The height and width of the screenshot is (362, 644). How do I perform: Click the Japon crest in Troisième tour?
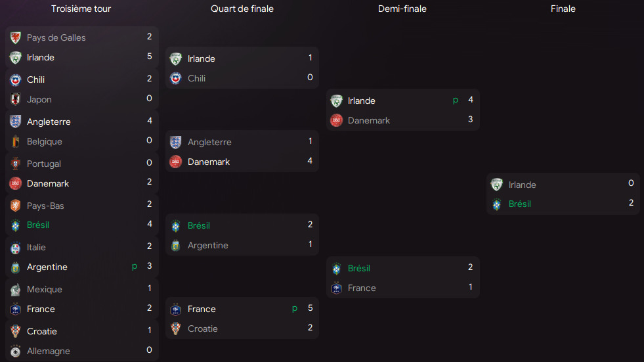point(16,99)
